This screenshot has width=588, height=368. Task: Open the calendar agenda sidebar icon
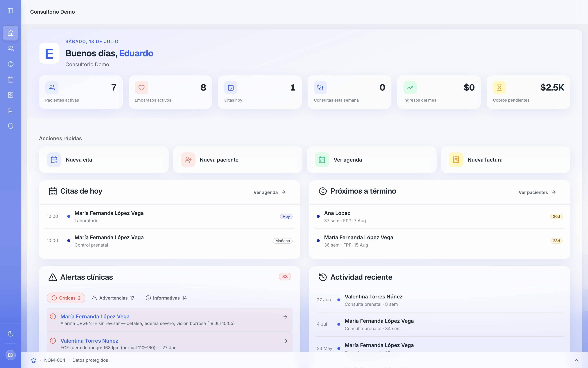click(x=10, y=80)
